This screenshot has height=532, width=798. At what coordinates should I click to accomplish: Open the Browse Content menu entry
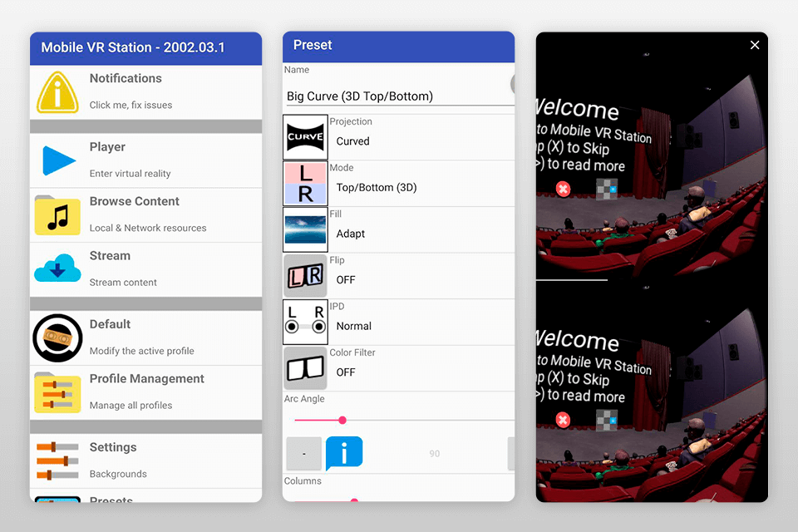[146, 214]
